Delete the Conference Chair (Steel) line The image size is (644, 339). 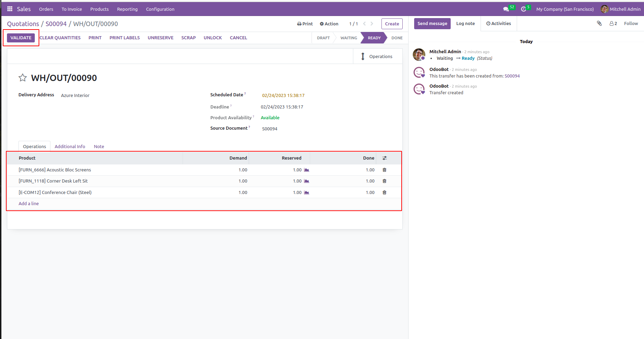tap(384, 193)
